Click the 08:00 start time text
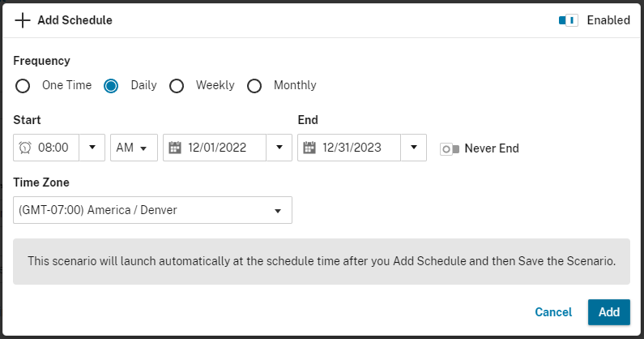The image size is (644, 339). (x=53, y=148)
